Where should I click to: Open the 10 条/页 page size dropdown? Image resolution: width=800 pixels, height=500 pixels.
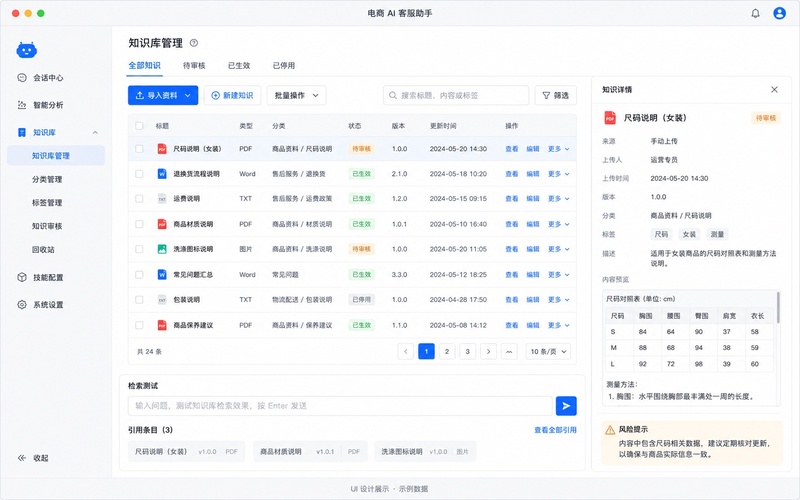548,352
